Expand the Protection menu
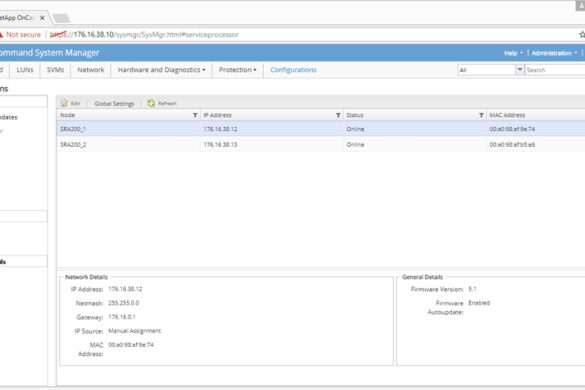 click(x=238, y=70)
